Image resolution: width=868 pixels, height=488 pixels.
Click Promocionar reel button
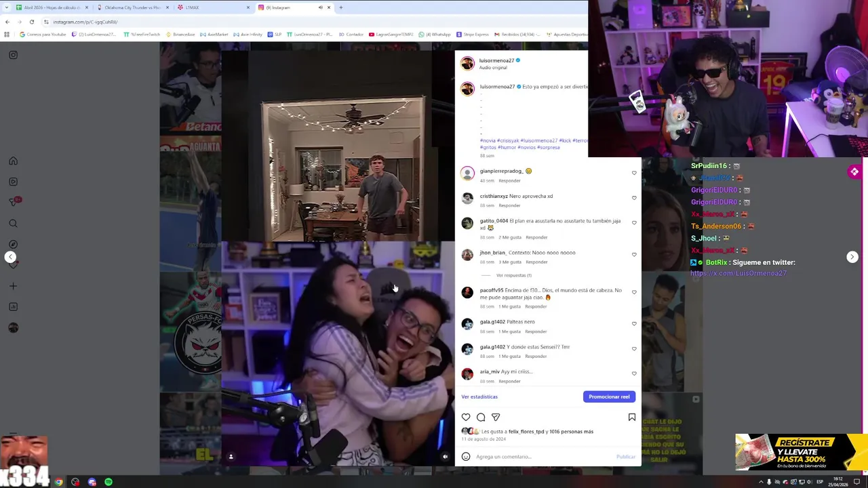(609, 396)
